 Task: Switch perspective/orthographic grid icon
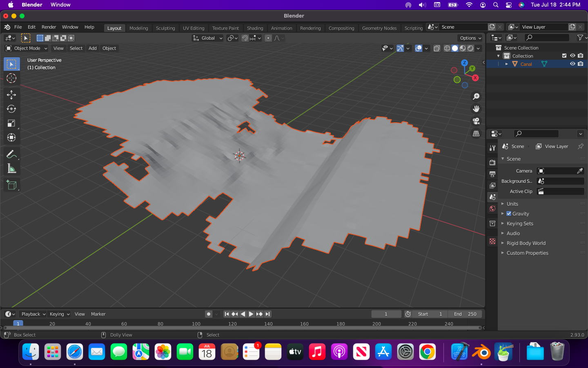click(x=476, y=133)
